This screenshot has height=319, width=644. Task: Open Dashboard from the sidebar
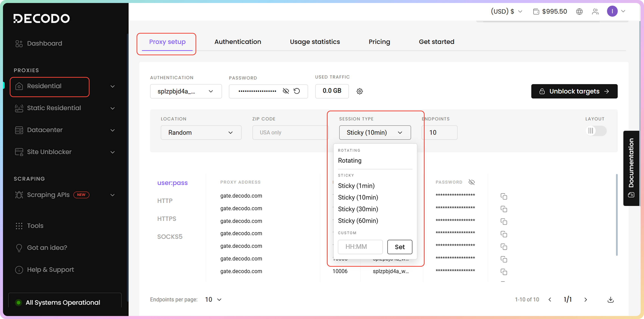point(44,44)
